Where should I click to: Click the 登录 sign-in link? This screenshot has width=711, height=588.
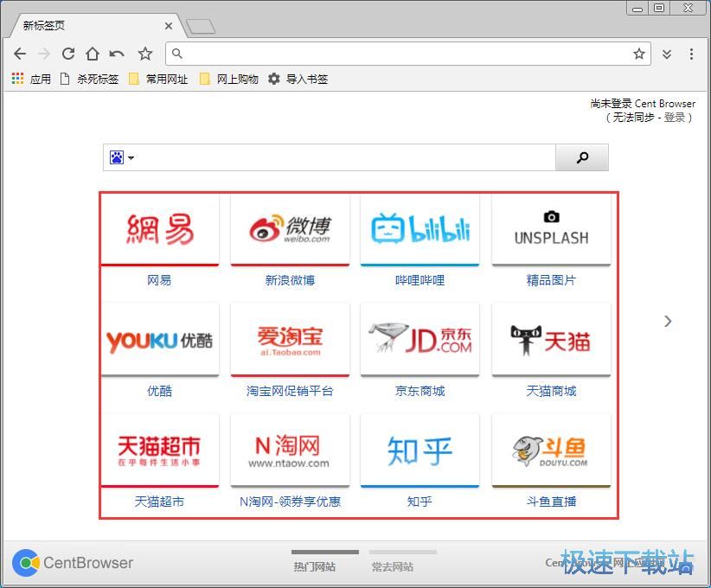[x=675, y=118]
